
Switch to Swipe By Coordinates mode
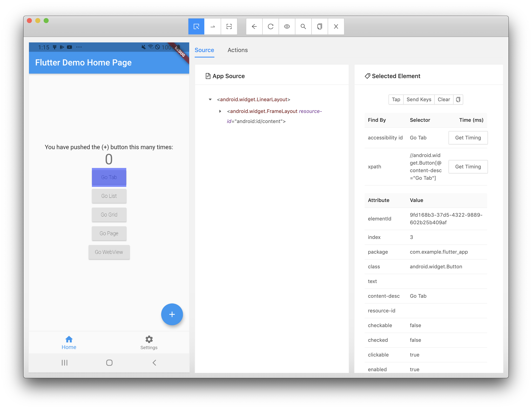click(x=213, y=26)
